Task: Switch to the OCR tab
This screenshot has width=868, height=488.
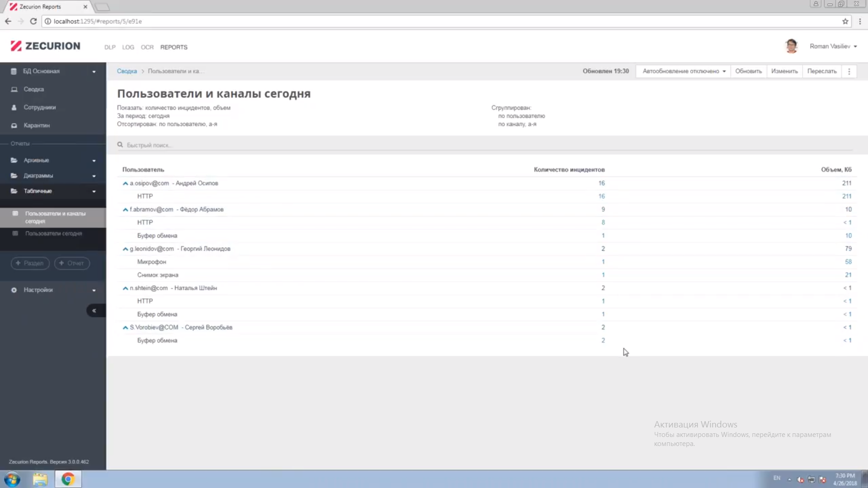Action: point(147,47)
